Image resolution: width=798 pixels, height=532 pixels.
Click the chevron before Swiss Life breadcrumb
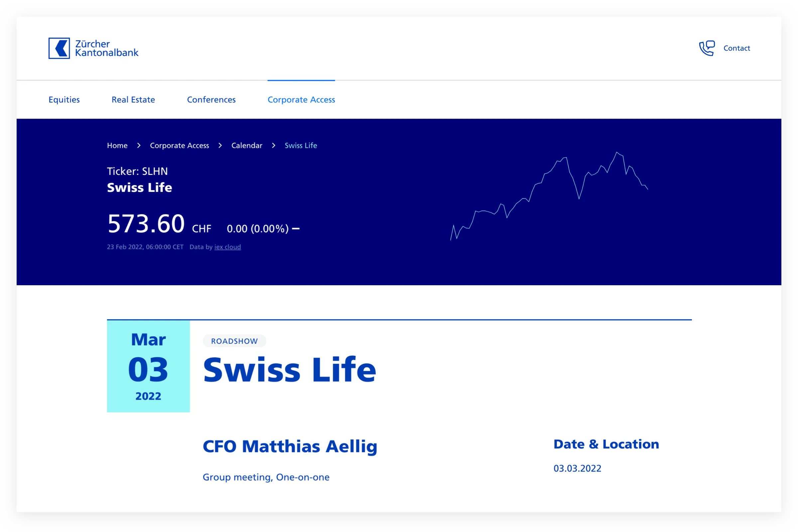click(273, 146)
